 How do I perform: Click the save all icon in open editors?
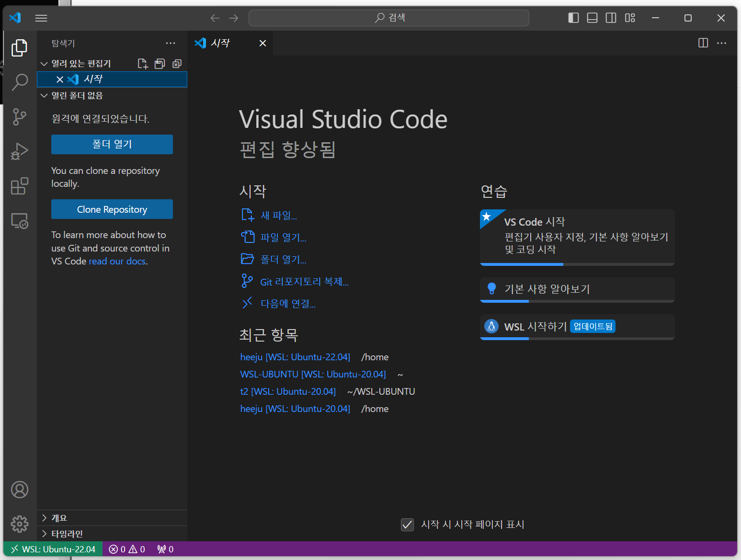(x=160, y=64)
